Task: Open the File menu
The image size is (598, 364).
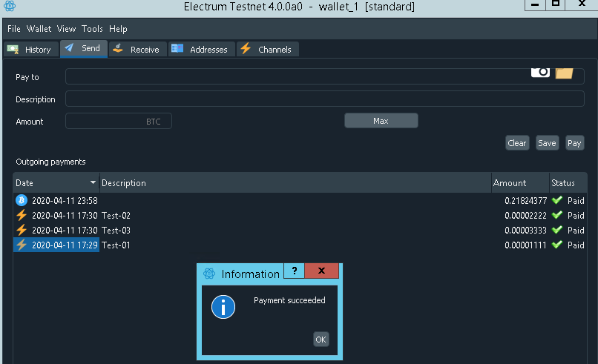Action: pos(14,29)
